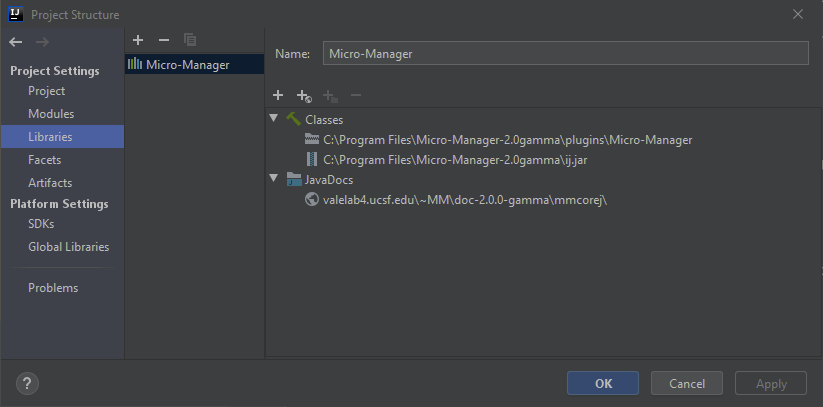
Task: Click the back navigation arrow
Action: point(16,42)
